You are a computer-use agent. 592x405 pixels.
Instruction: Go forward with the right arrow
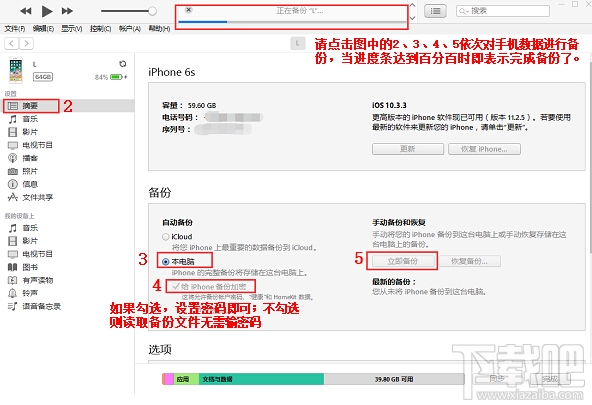click(x=26, y=43)
